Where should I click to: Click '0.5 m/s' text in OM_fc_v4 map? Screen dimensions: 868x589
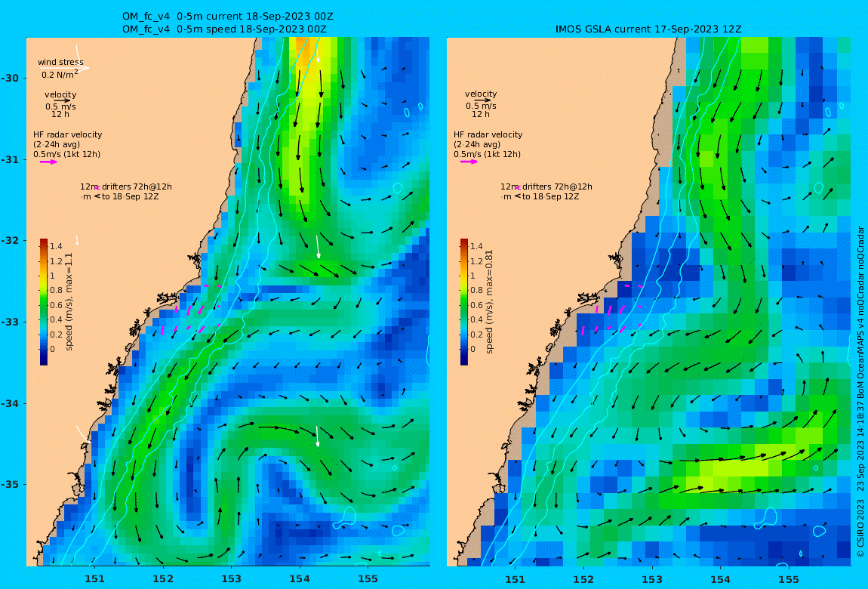coord(61,106)
